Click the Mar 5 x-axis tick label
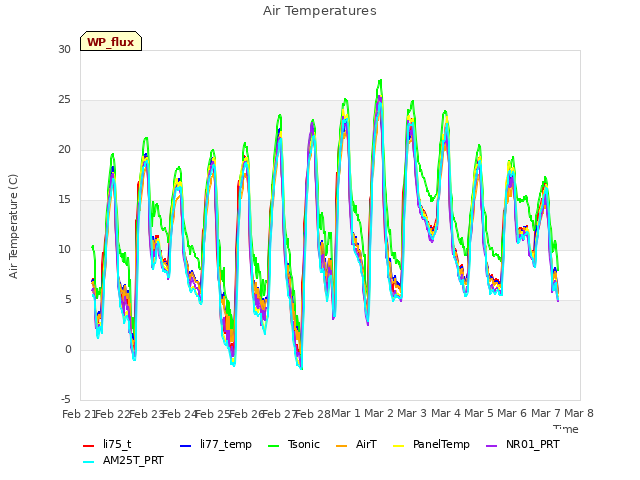This screenshot has height=480, width=640. 479,413
